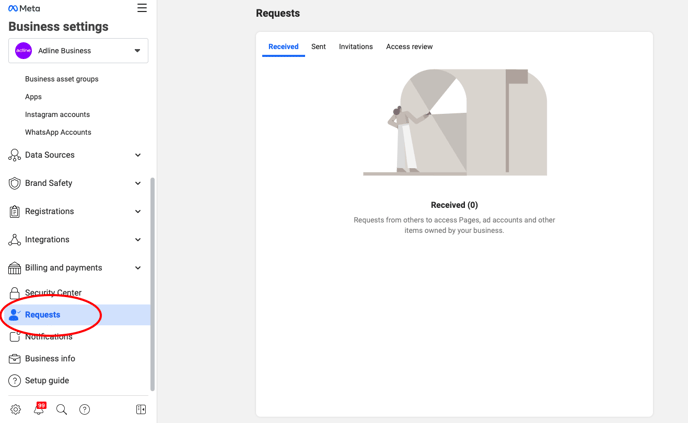Screen dimensions: 688x423
Task: Collapse sidebar with panel toggle icon
Action: [141, 409]
